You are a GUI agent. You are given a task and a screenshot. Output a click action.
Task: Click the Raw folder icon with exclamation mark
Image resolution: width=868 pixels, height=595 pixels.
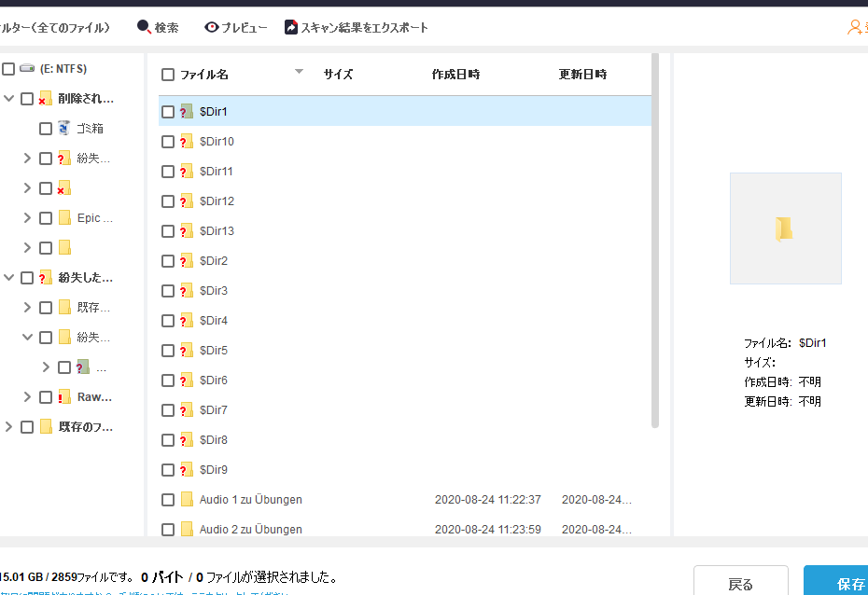63,397
